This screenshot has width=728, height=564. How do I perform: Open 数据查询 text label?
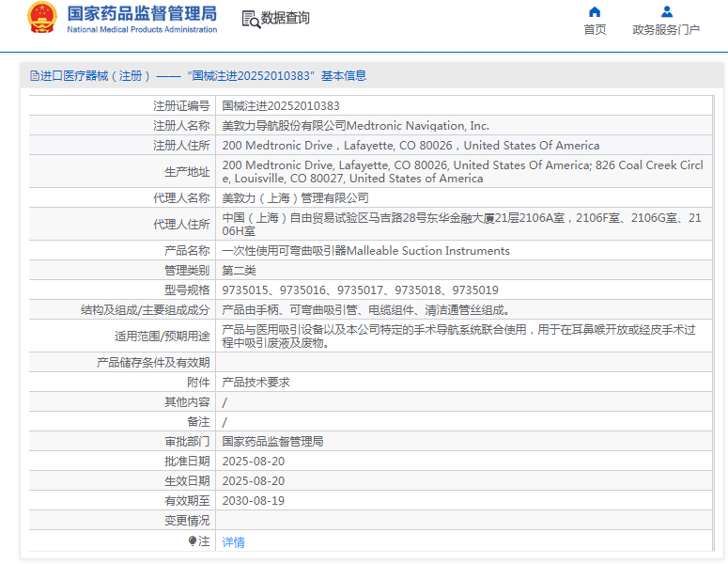286,19
